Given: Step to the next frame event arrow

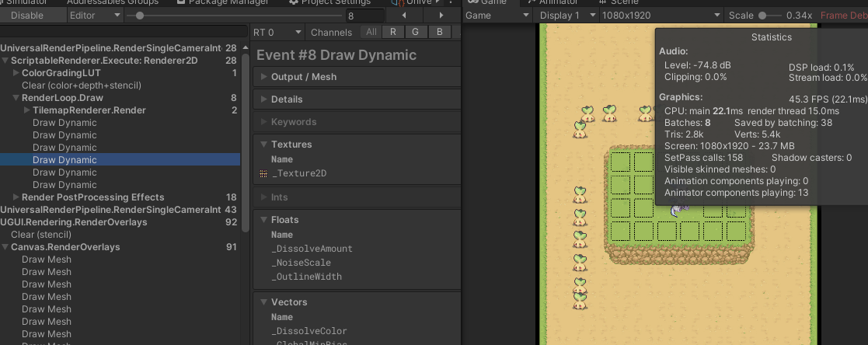Looking at the screenshot, I should 441,16.
